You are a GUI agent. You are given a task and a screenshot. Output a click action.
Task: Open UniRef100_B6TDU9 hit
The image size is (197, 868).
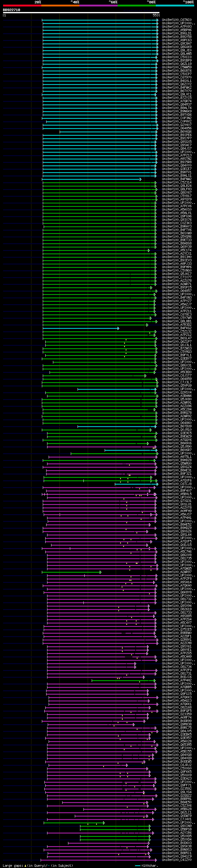coord(177,426)
